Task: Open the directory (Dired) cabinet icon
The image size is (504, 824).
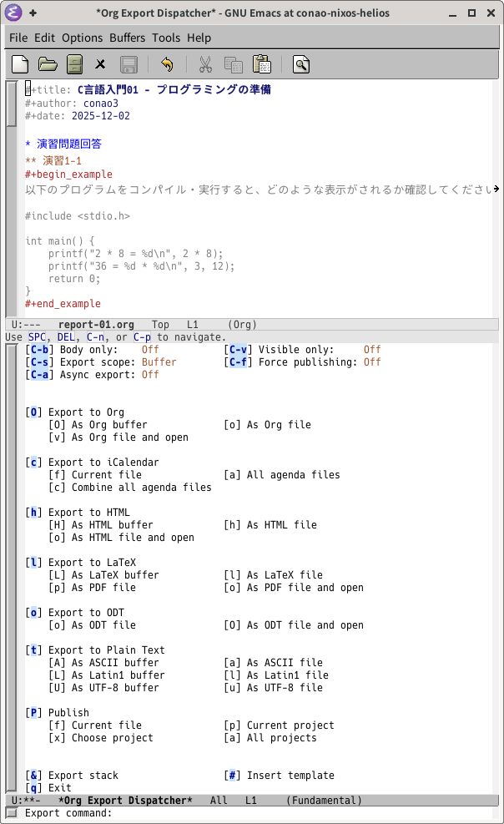Action: pyautogui.click(x=74, y=64)
